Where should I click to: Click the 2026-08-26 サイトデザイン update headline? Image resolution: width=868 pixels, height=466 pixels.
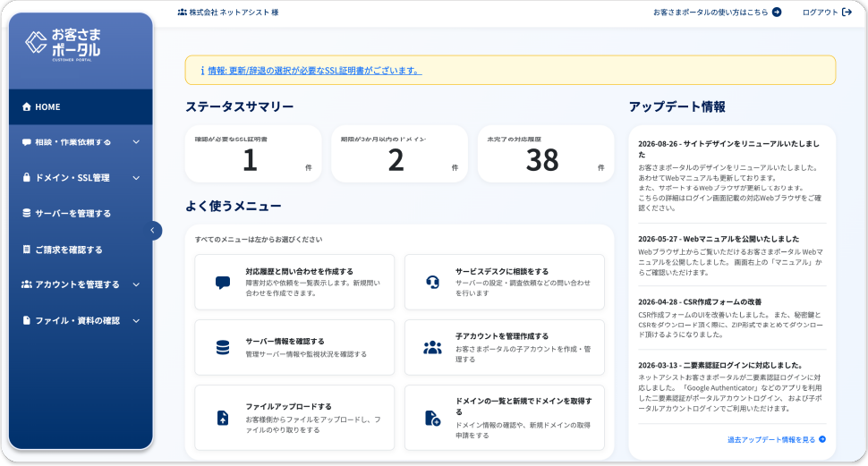728,148
